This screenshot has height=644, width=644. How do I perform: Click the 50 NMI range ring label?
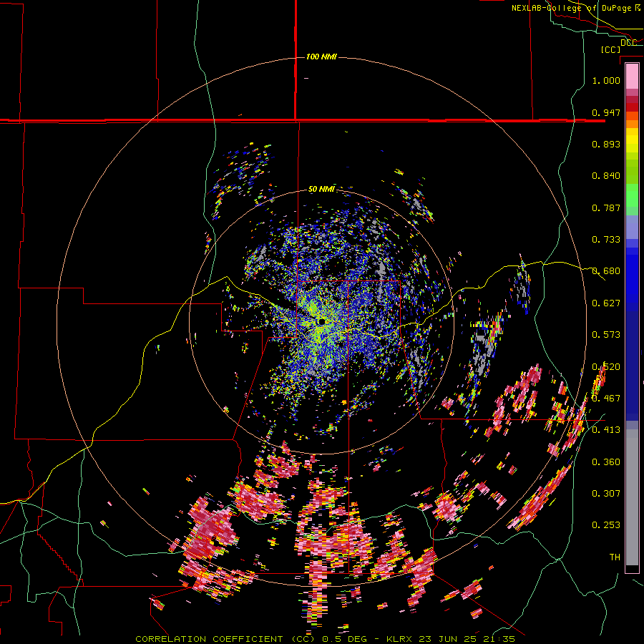[x=321, y=190]
